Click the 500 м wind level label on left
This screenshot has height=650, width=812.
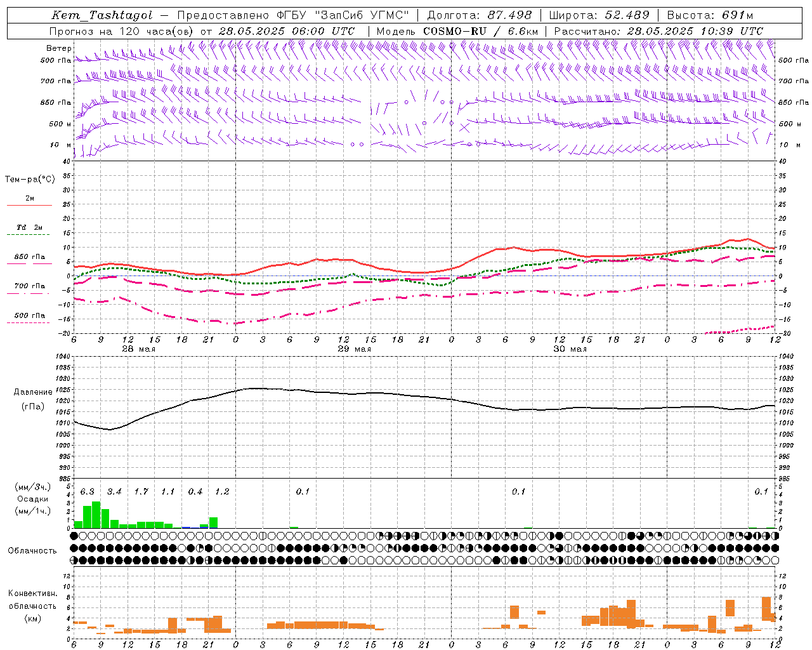(x=60, y=124)
